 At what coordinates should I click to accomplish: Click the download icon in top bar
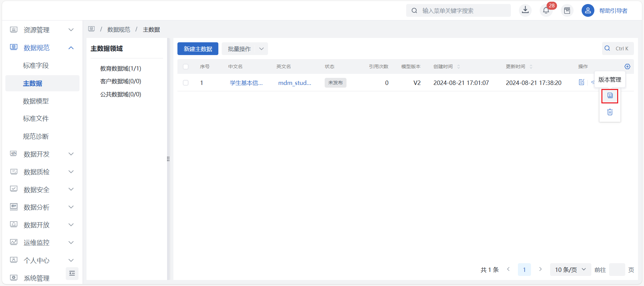(525, 10)
